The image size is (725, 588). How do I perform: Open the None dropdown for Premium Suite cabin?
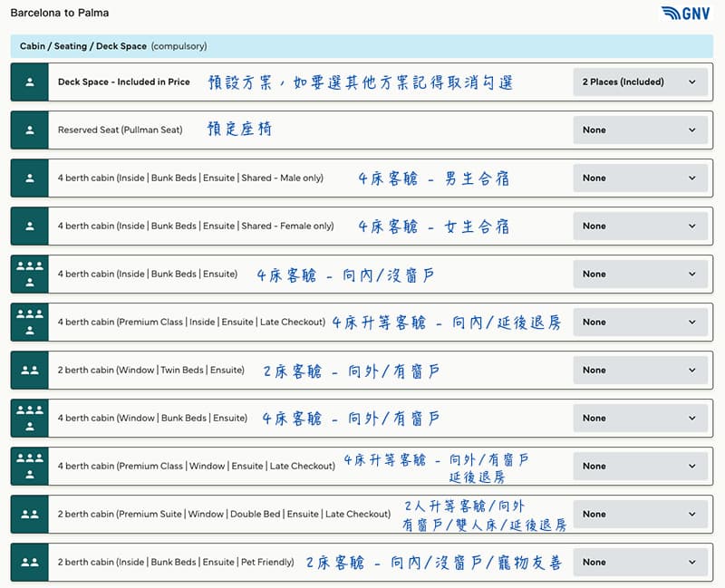(x=640, y=514)
